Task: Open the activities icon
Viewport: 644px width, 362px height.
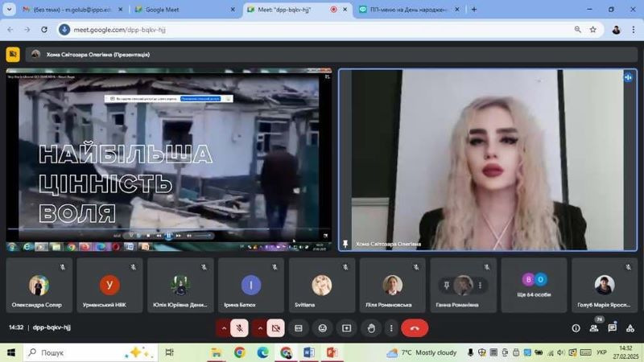Action: [630, 328]
